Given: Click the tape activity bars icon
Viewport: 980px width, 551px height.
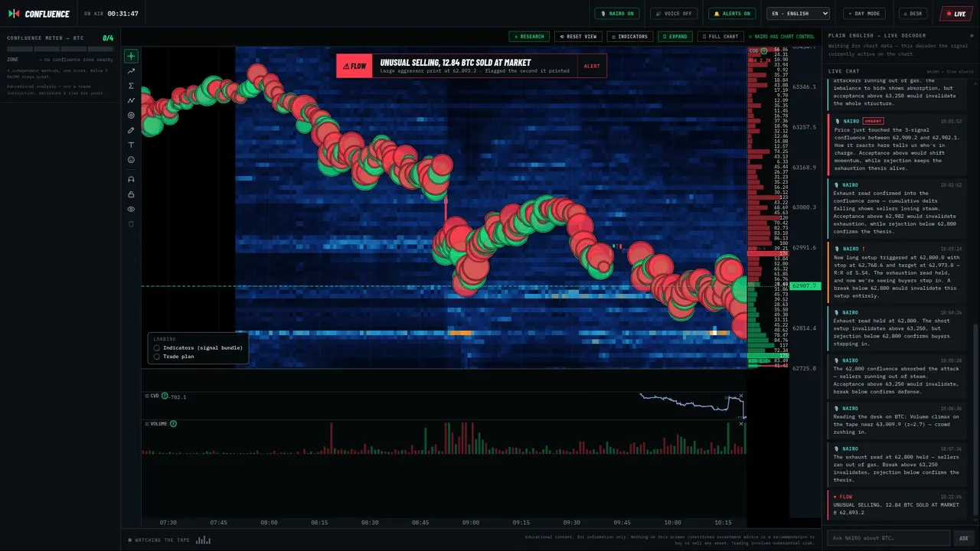Looking at the screenshot, I should 203,540.
